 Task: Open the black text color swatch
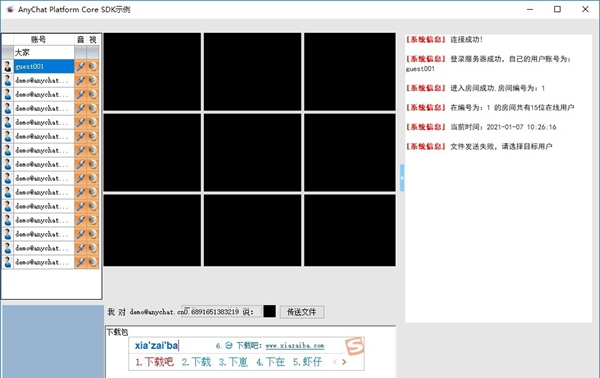pos(269,311)
